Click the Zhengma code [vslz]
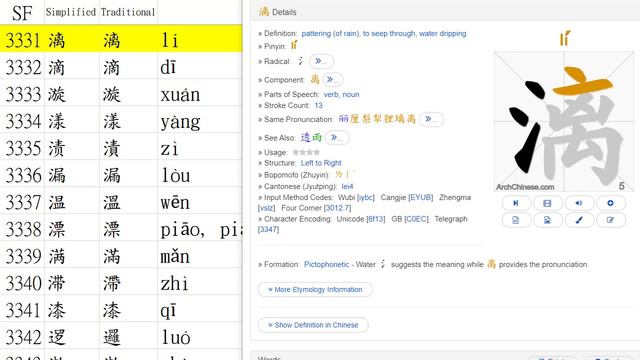Viewport: 640px width, 360px height. click(266, 208)
